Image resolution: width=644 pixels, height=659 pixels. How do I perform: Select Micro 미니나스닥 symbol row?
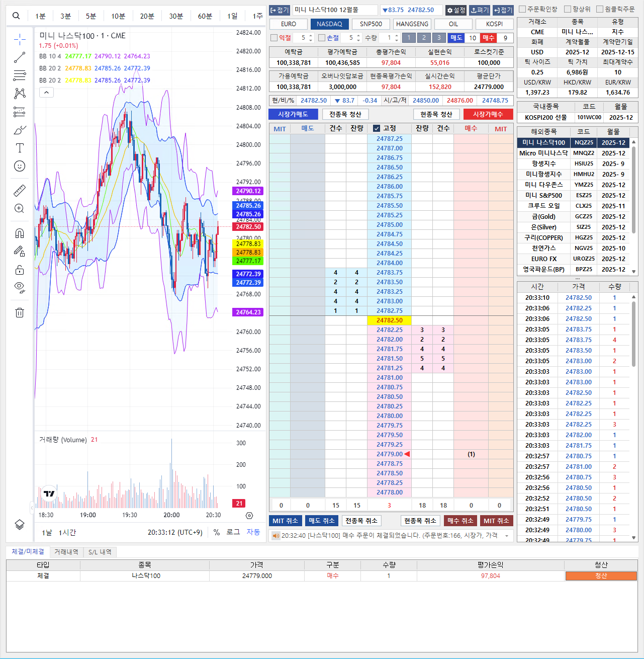coord(573,153)
